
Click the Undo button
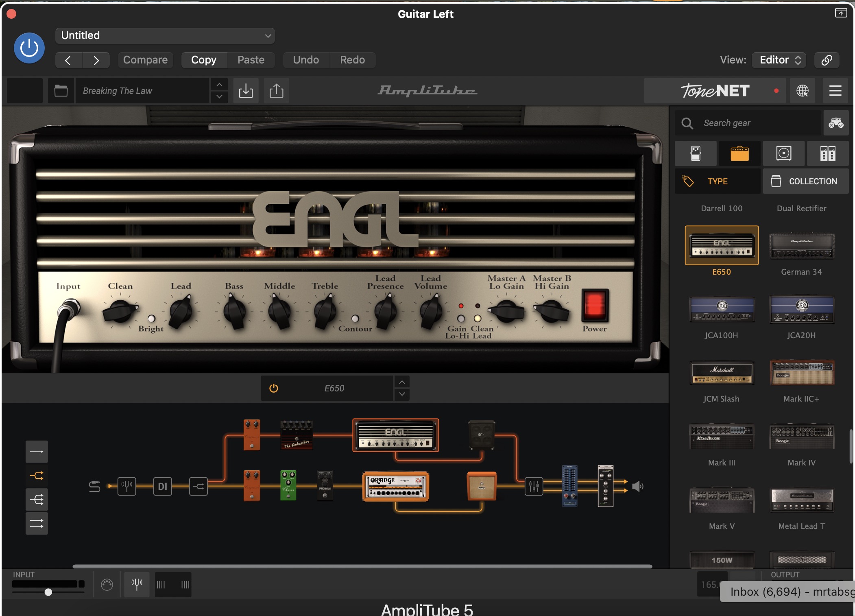pyautogui.click(x=306, y=60)
